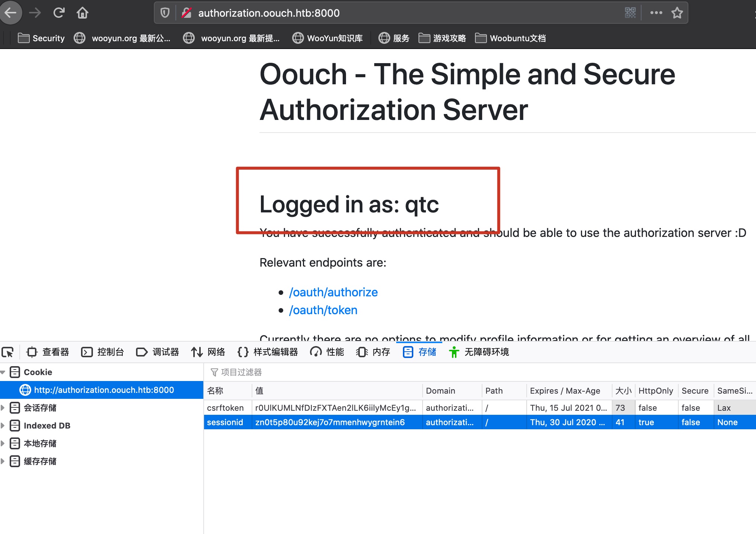756x534 pixels.
Task: Open the Security bookmarks folder
Action: tap(41, 38)
